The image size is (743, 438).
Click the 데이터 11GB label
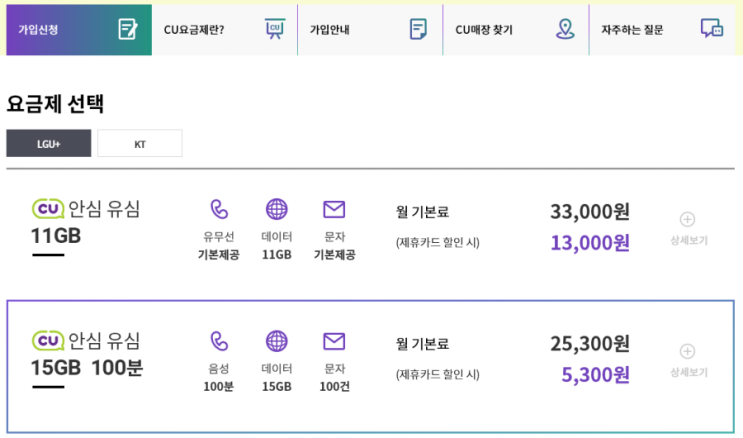pos(277,246)
